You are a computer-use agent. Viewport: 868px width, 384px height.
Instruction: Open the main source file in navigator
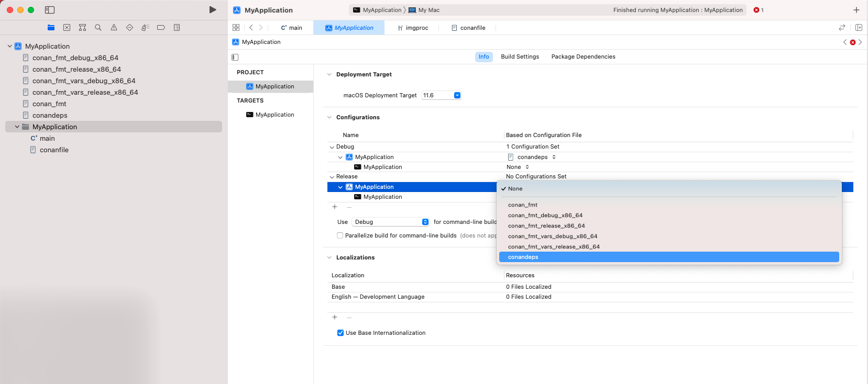click(x=42, y=139)
